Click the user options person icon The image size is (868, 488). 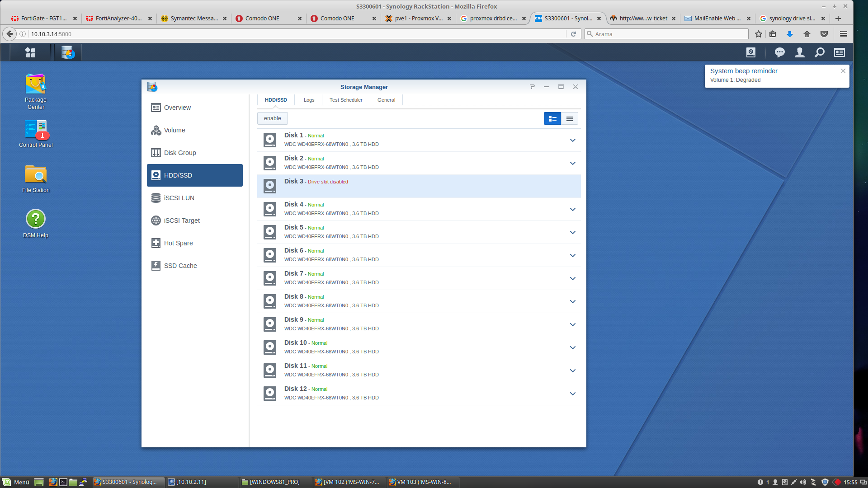point(799,53)
